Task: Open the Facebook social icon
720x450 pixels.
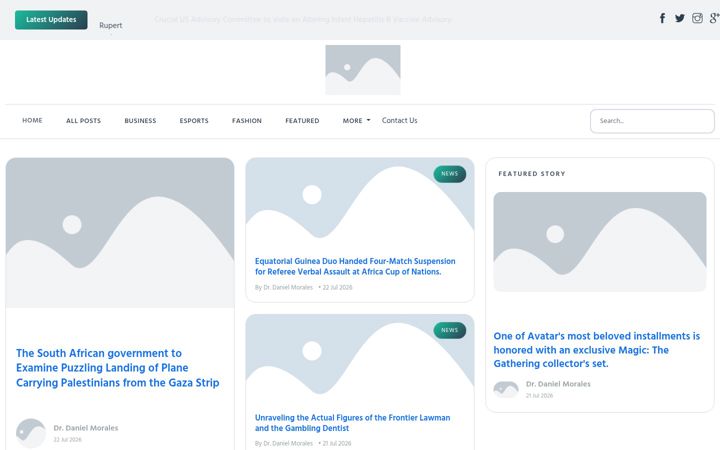Action: (662, 18)
